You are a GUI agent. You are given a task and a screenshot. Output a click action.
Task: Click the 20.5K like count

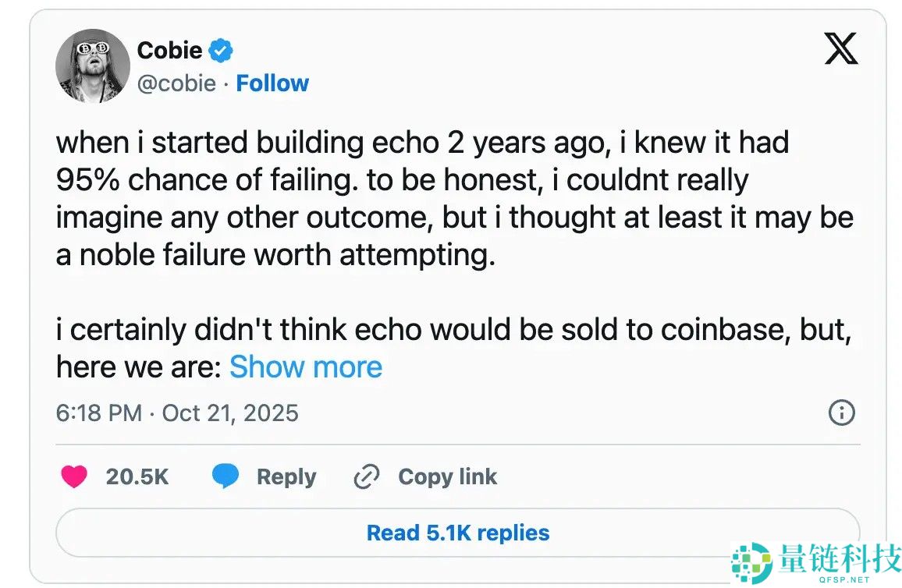[x=137, y=476]
